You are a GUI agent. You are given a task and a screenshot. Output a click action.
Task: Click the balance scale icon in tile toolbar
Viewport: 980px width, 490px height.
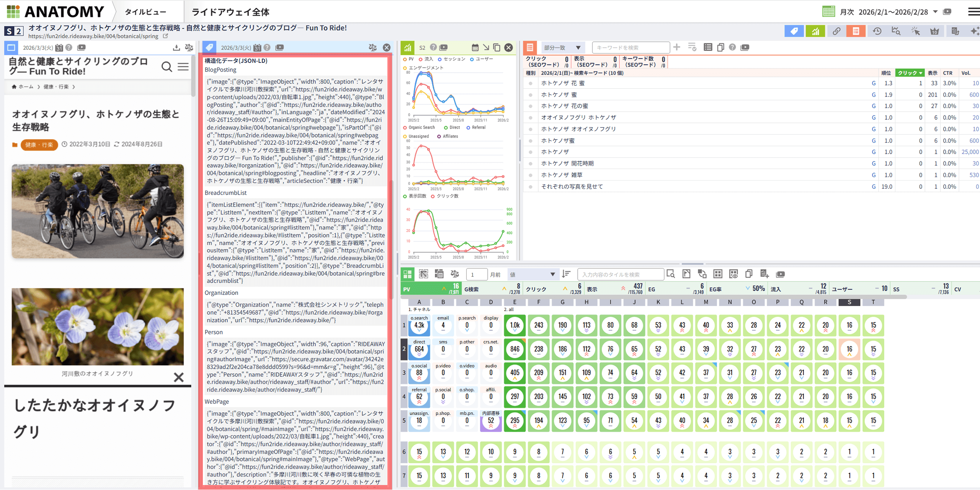click(455, 274)
